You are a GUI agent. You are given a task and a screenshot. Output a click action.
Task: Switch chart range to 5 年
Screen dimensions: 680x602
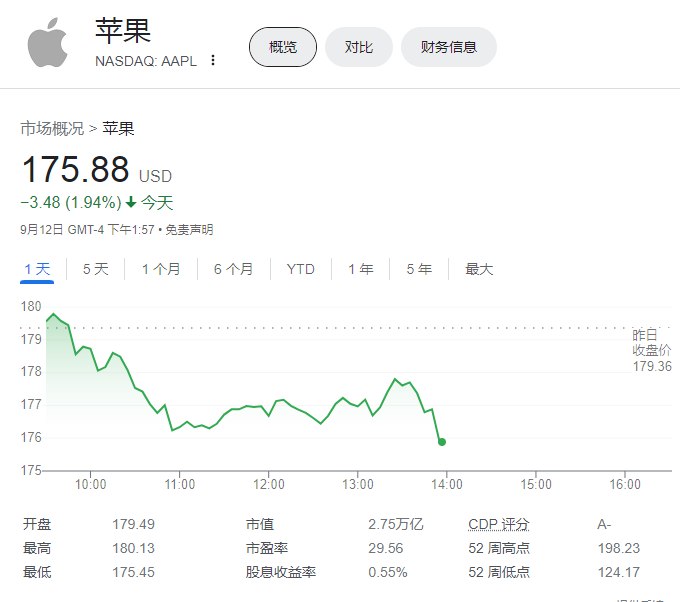(419, 269)
